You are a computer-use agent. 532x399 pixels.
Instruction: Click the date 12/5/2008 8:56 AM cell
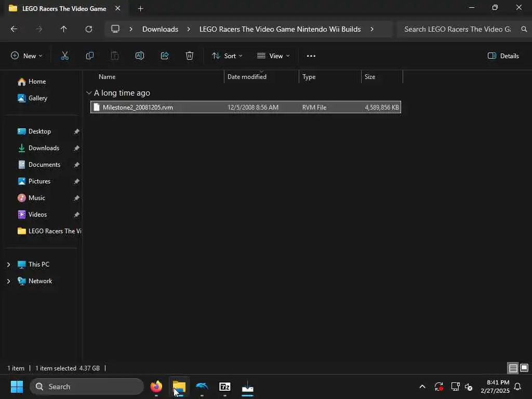coord(253,108)
